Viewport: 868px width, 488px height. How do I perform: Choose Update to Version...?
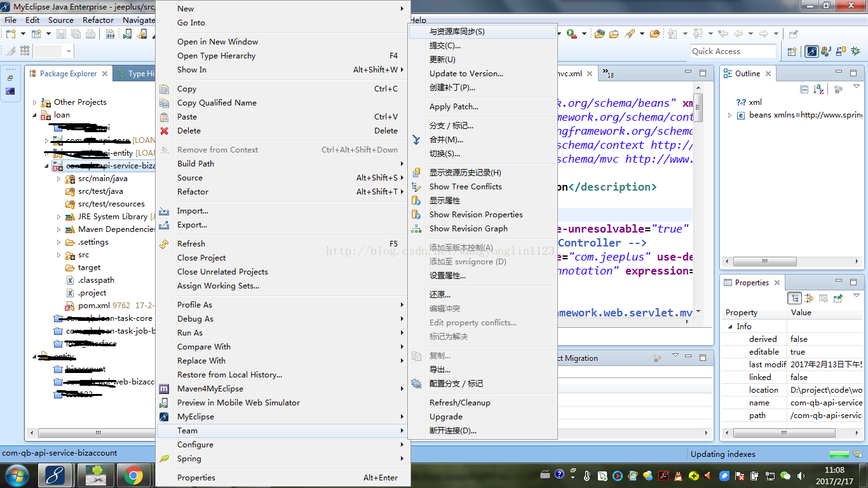coord(482,74)
